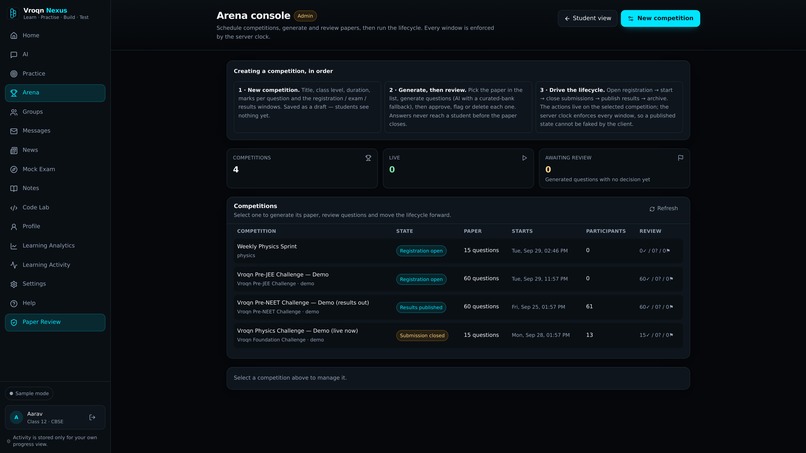Click the REVIEW column header
Viewport: 806px width, 453px height.
[x=650, y=231]
